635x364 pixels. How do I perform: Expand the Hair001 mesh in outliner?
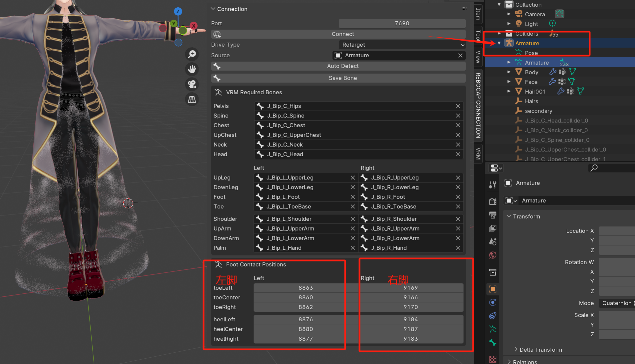509,91
